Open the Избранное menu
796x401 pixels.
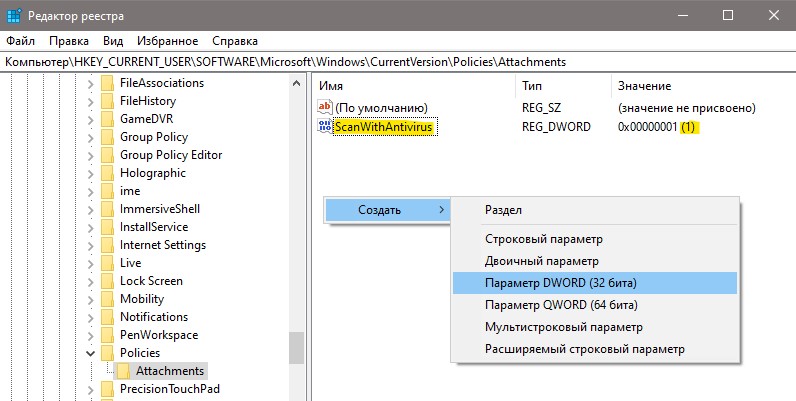coord(168,41)
